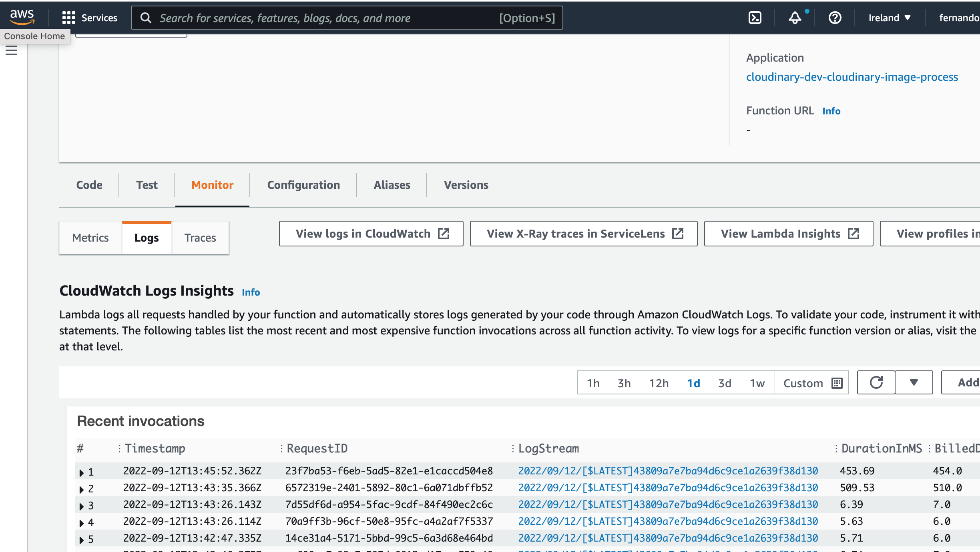Click the refresh logs icon button

[x=876, y=383]
